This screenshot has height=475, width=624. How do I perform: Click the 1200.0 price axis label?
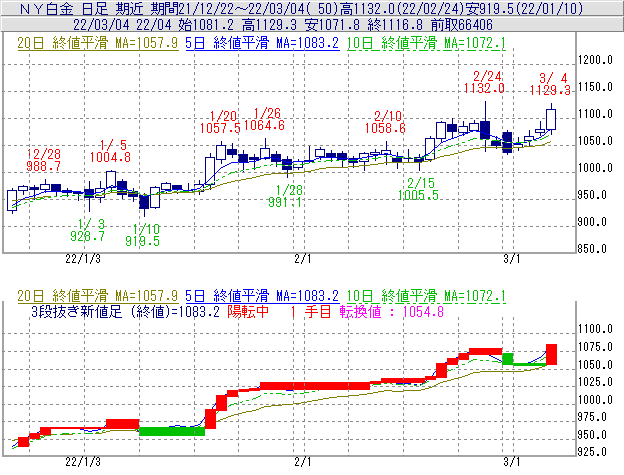[595, 60]
